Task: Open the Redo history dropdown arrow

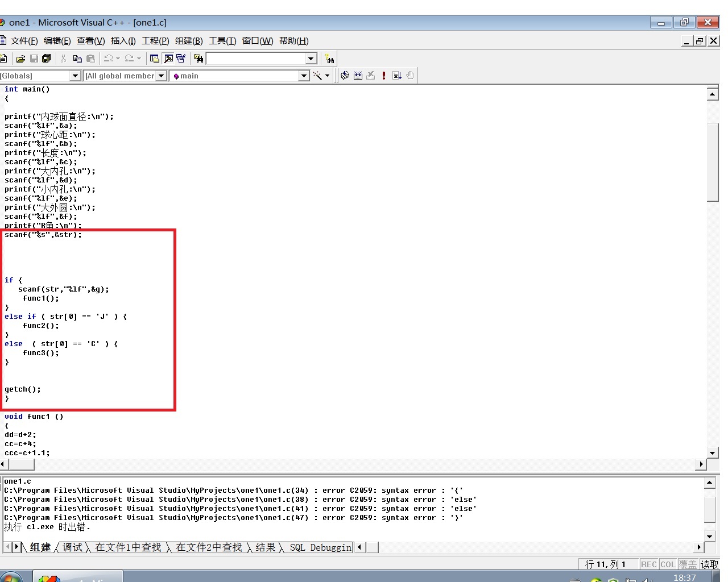Action: (x=139, y=59)
